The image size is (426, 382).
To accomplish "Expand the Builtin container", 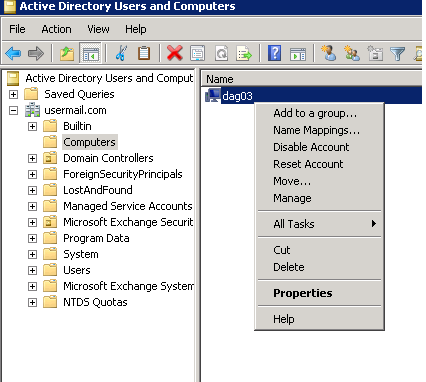I will point(32,126).
